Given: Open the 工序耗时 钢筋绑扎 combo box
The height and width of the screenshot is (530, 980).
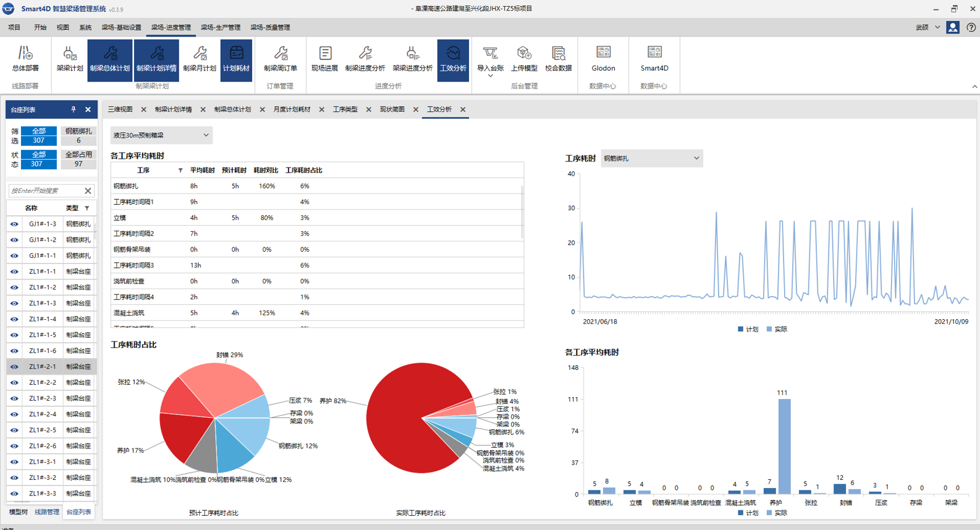Looking at the screenshot, I should (x=651, y=158).
